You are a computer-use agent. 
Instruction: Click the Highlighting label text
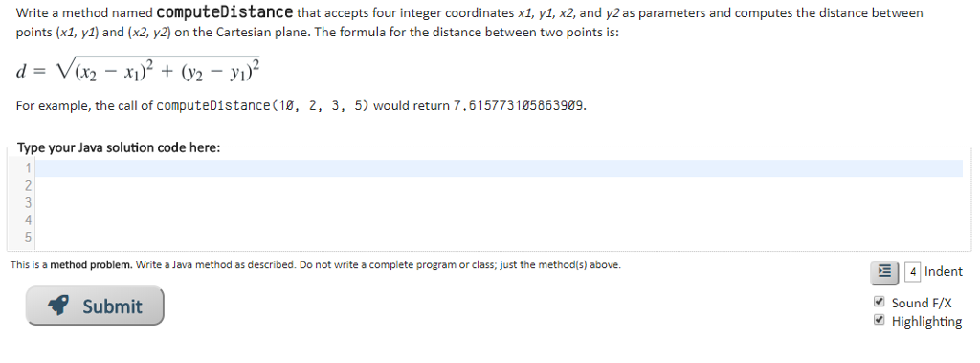926,322
